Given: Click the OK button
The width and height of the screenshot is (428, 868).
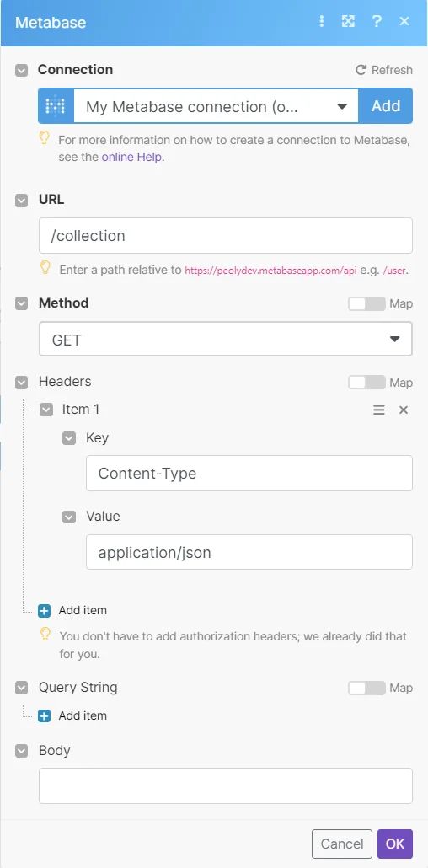Looking at the screenshot, I should click(395, 844).
